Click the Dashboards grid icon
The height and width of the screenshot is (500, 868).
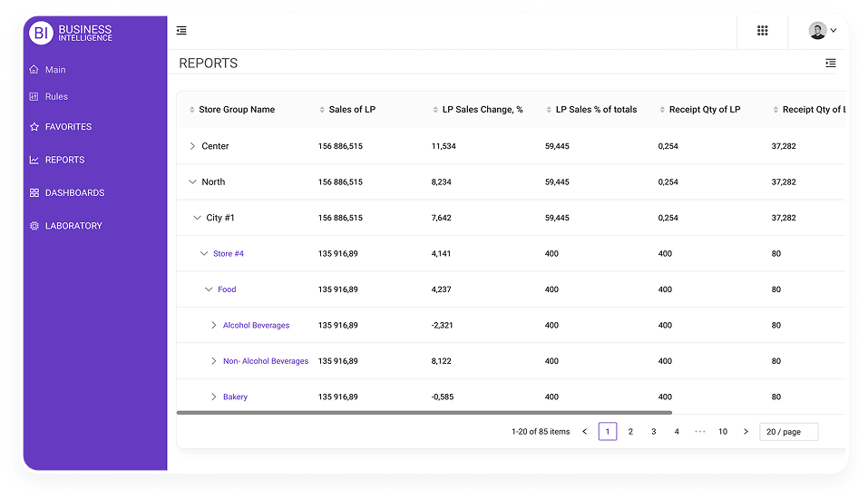click(x=34, y=192)
